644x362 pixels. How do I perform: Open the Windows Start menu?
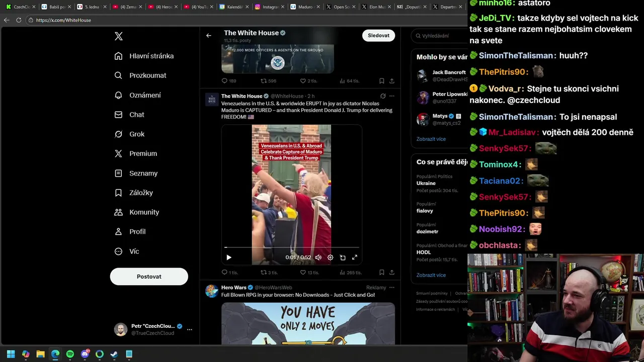tap(11, 354)
